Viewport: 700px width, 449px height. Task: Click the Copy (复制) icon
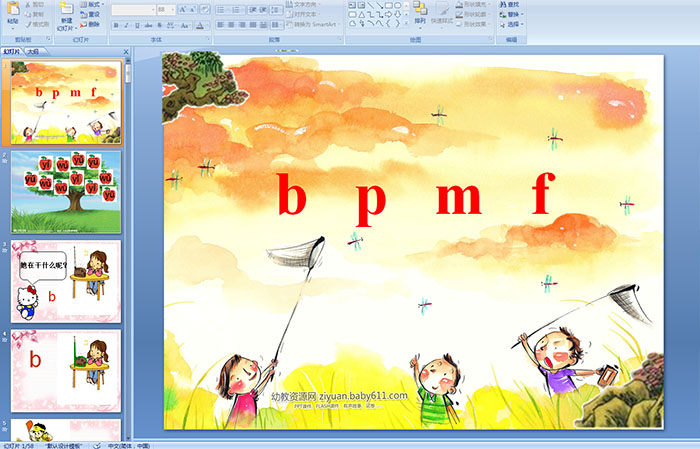click(28, 14)
